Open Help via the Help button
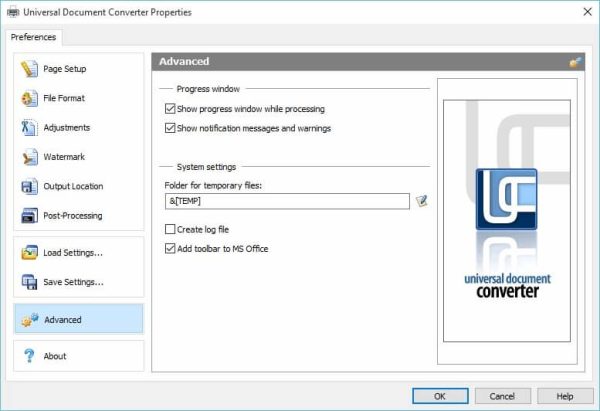 tap(565, 396)
